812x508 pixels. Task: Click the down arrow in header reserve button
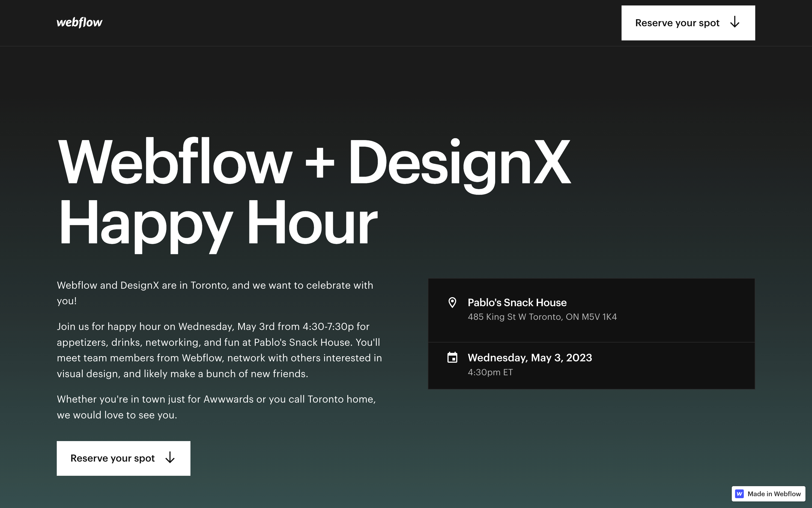pos(735,22)
